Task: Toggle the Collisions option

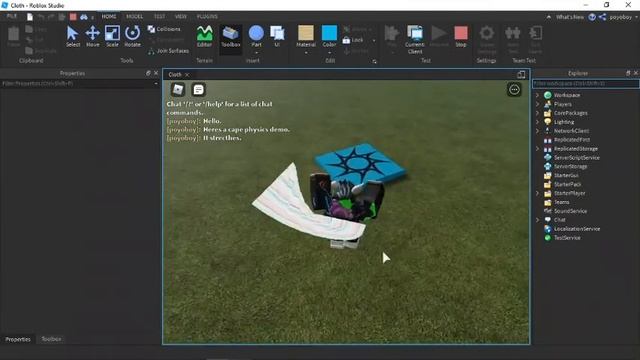Action: pyautogui.click(x=164, y=29)
